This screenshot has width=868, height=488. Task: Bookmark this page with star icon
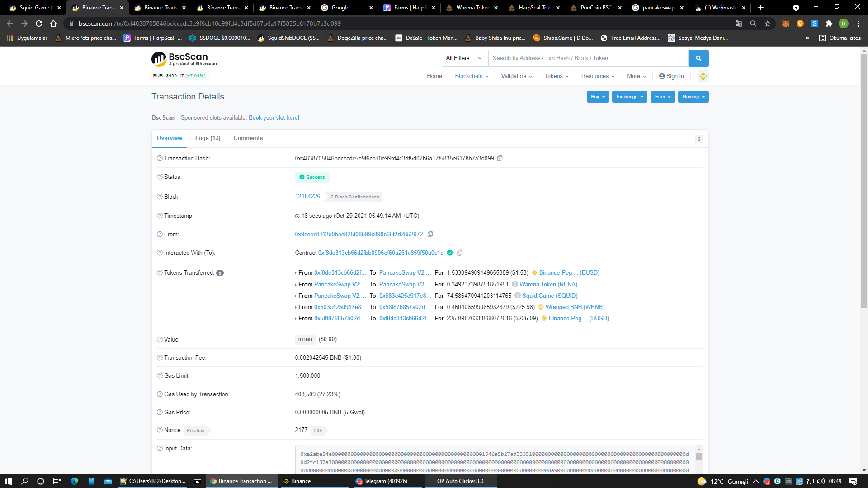pos(768,23)
